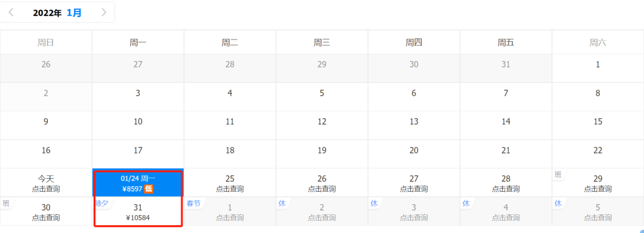Open the 1月 month selector
This screenshot has height=233, width=644.
[74, 13]
